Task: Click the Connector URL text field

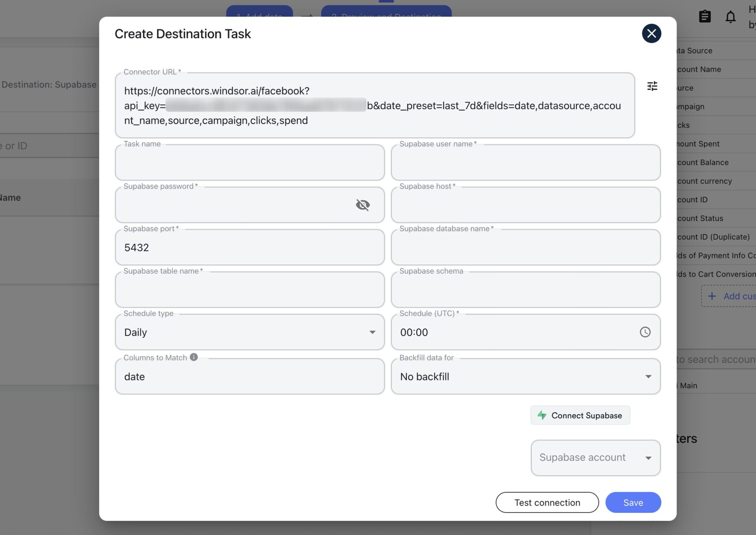Action: (375, 105)
